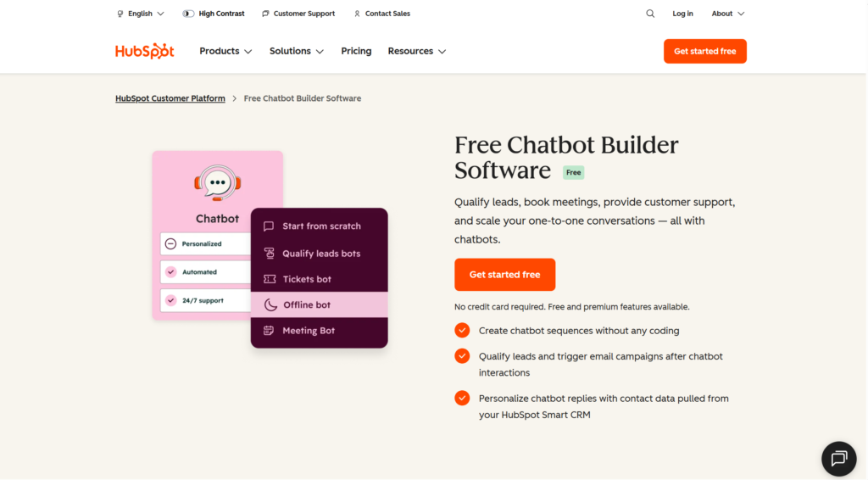868x480 pixels.
Task: Click the 'Chatbot' card title
Action: (217, 219)
